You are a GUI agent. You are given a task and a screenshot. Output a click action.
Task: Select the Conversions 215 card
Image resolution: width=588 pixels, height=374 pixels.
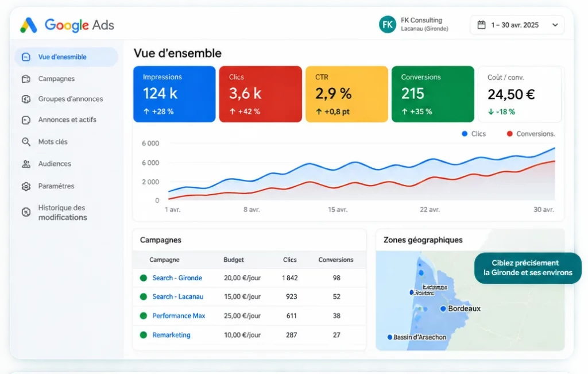click(x=433, y=94)
